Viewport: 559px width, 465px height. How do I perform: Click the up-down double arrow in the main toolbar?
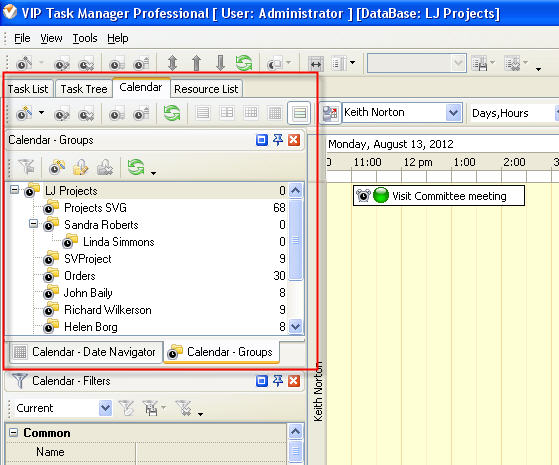click(x=173, y=63)
